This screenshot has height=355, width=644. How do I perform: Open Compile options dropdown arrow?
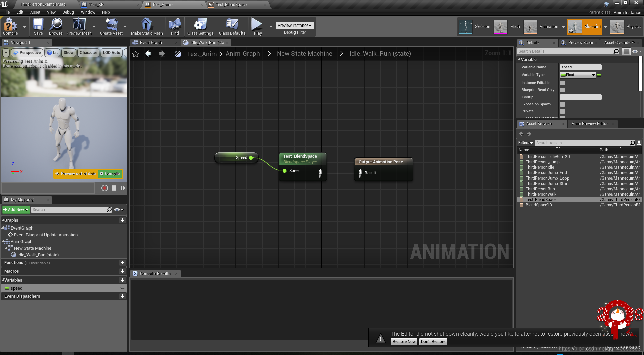tap(24, 27)
